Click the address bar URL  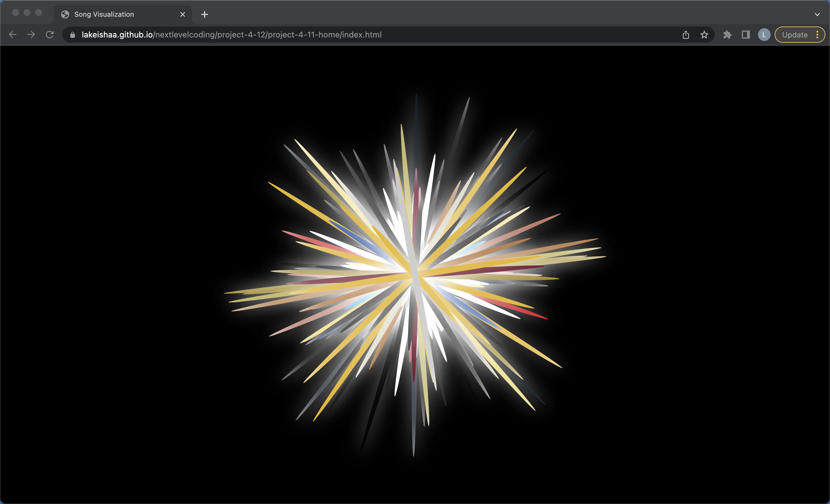(231, 35)
